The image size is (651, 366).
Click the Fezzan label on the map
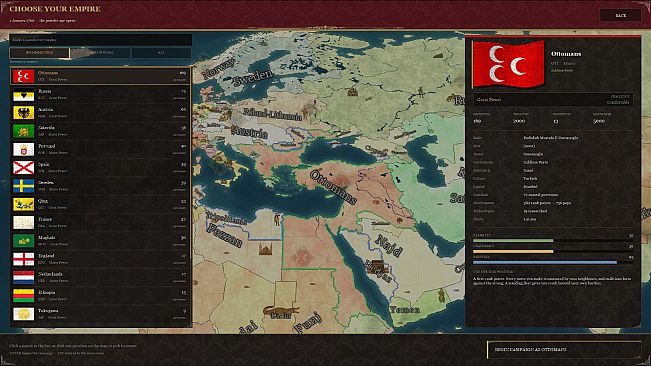coord(225,235)
